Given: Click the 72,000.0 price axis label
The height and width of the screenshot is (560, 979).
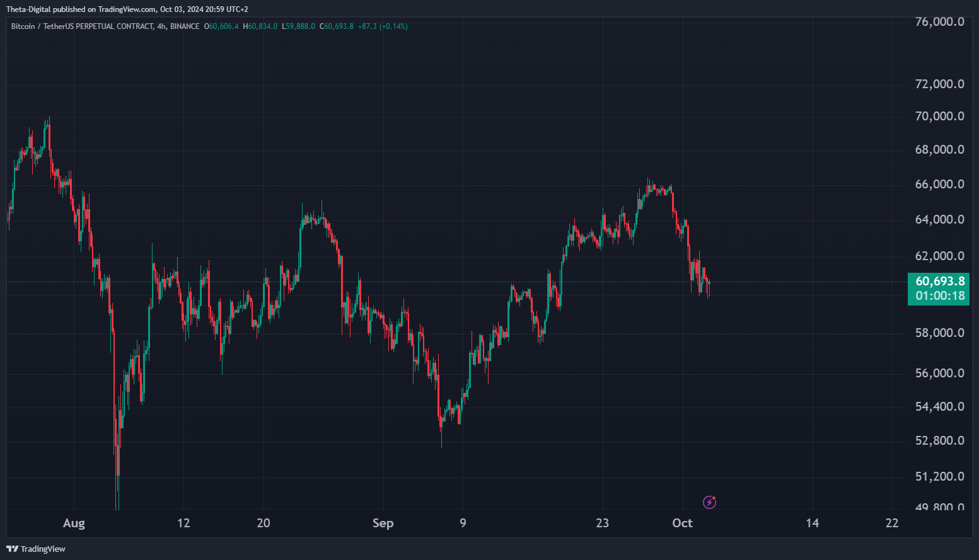Looking at the screenshot, I should 939,84.
